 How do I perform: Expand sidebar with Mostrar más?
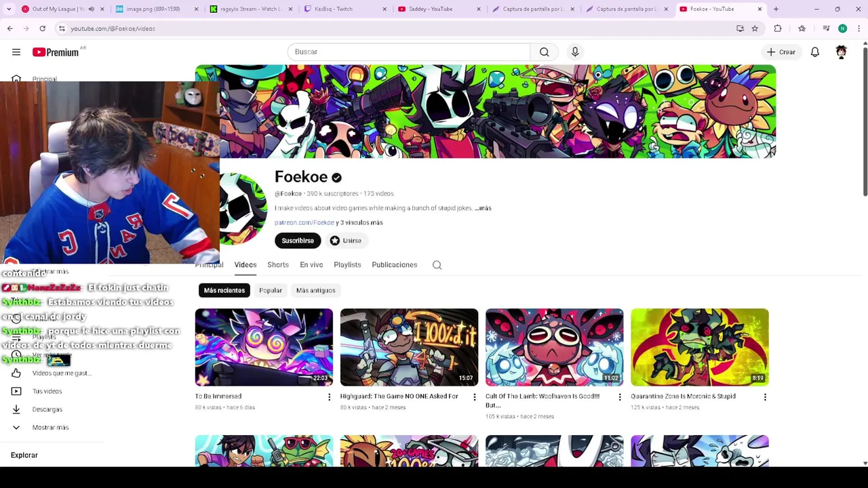[50, 428]
